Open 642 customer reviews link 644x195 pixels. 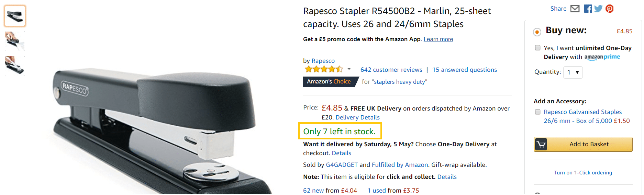pos(391,70)
